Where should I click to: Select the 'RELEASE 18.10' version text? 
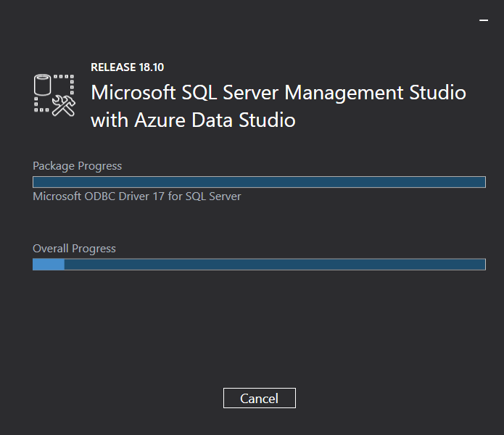tap(128, 67)
